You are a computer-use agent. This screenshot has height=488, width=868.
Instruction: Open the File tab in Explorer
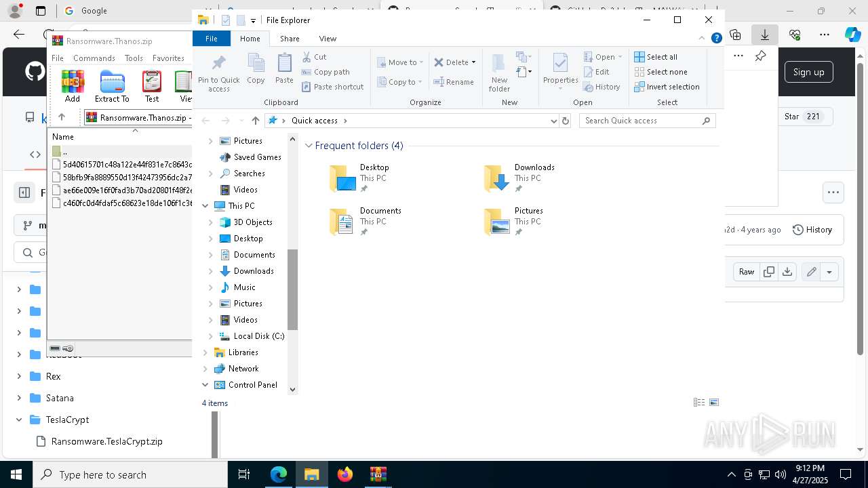[212, 39]
